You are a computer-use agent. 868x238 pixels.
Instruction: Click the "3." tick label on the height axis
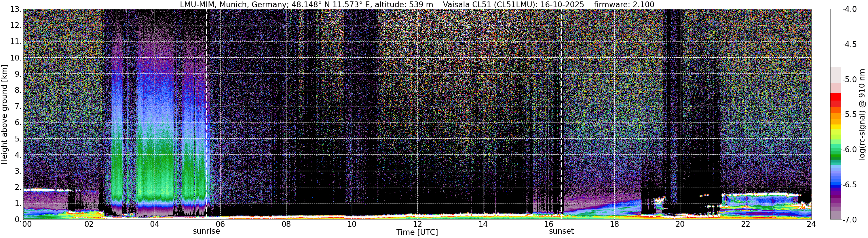click(18, 171)
